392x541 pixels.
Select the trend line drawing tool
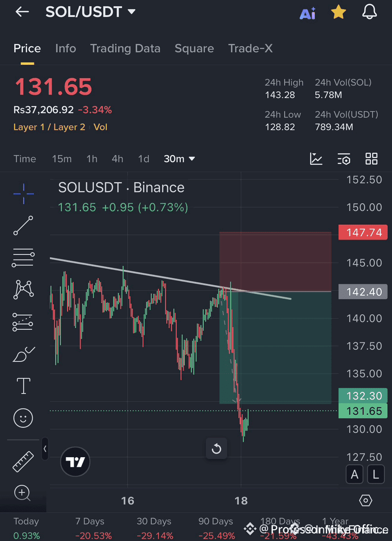click(x=23, y=226)
